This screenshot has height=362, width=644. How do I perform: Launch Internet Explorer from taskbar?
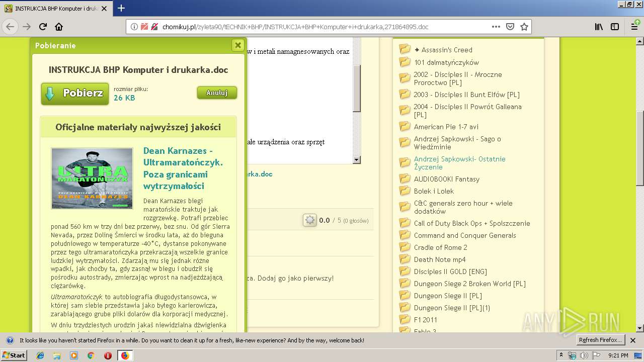(x=40, y=355)
